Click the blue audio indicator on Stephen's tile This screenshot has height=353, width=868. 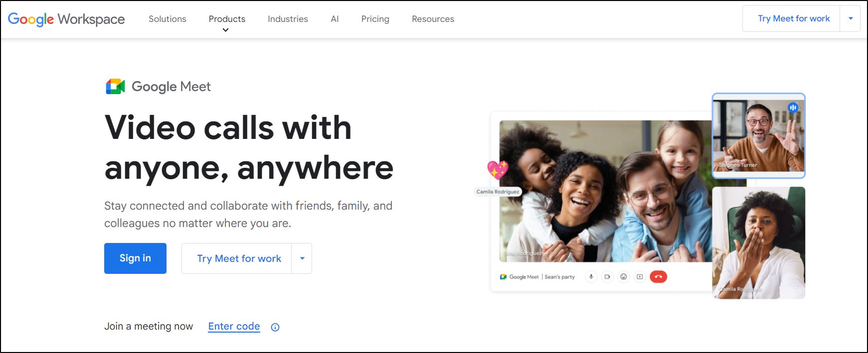[x=793, y=108]
